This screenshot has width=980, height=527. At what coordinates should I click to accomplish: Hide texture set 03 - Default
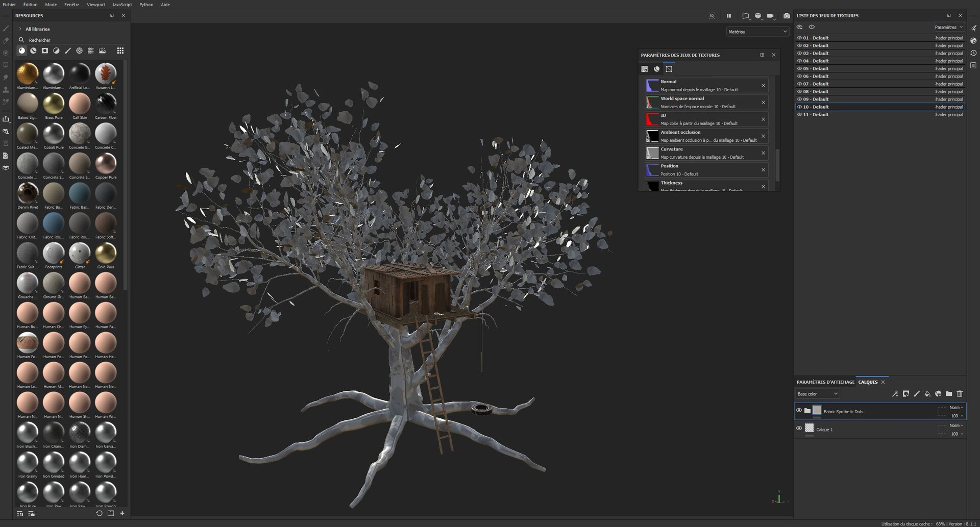[x=799, y=53]
